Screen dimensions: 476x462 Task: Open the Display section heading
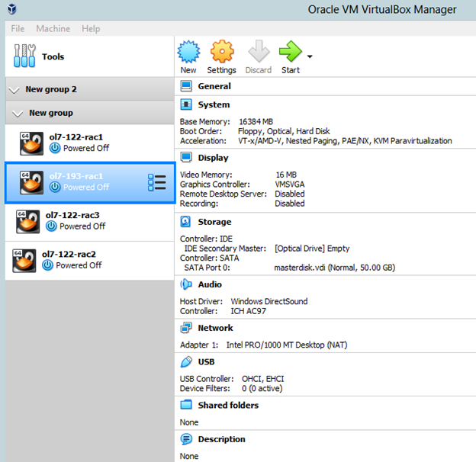[213, 158]
